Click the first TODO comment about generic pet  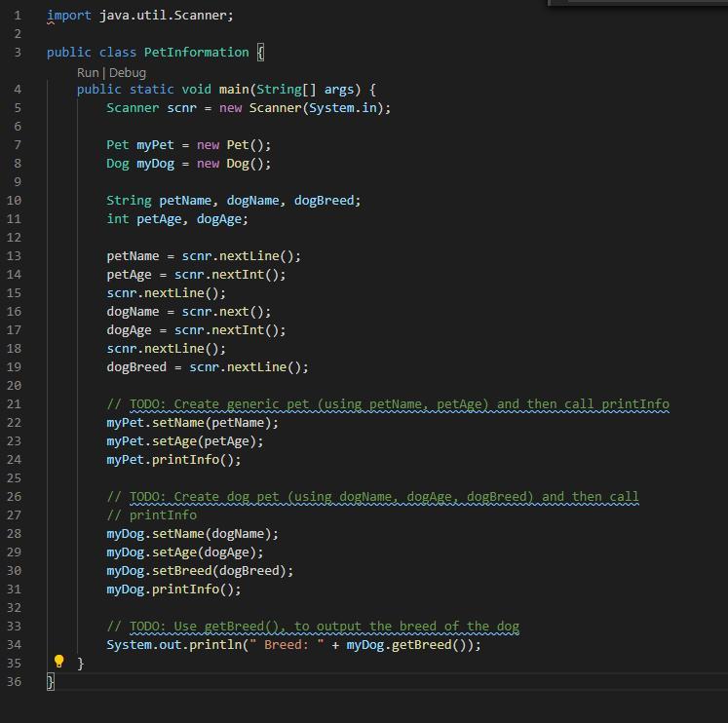click(x=388, y=404)
